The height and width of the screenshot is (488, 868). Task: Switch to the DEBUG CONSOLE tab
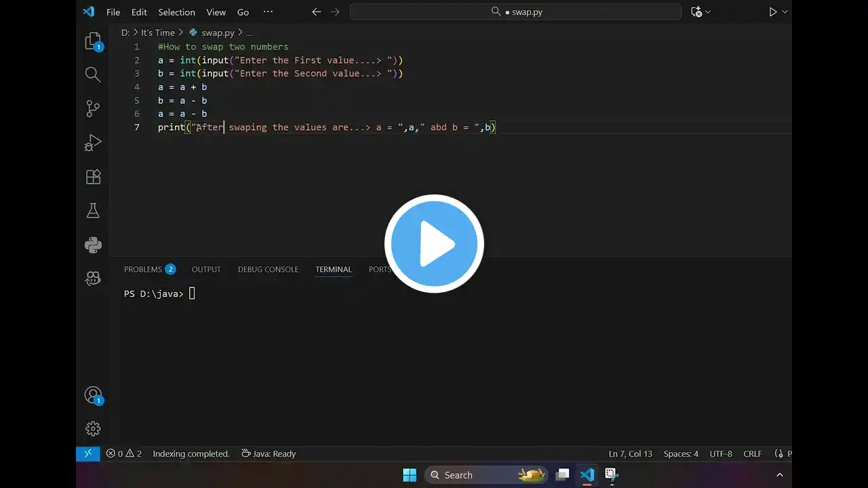pyautogui.click(x=268, y=269)
